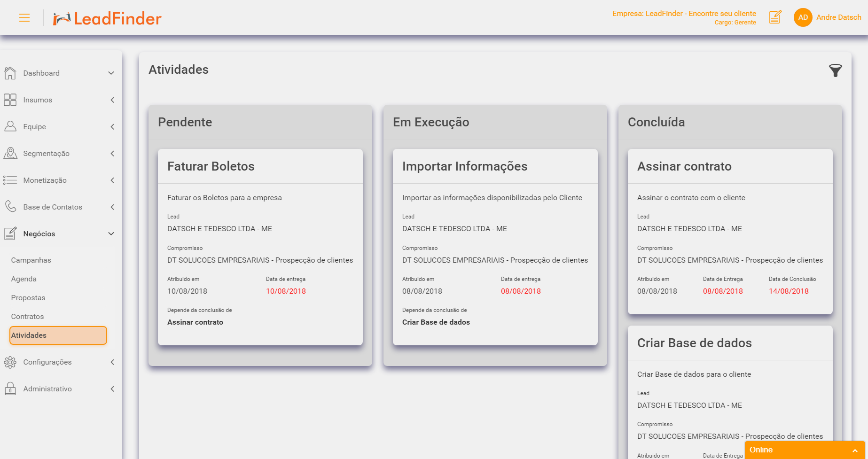
Task: Click 'Criar Base de dados' dependency text
Action: coord(436,322)
